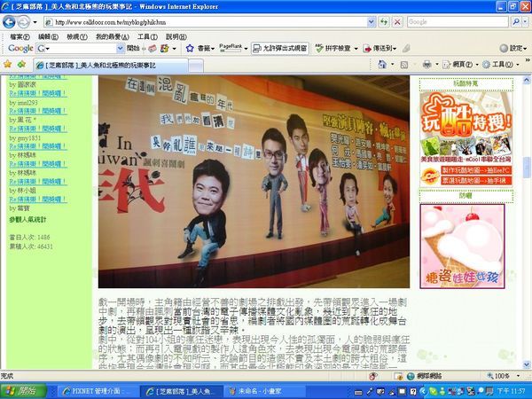
Task: Open the Re:猜猜樂 link above by 林小姐
Action: [38, 182]
